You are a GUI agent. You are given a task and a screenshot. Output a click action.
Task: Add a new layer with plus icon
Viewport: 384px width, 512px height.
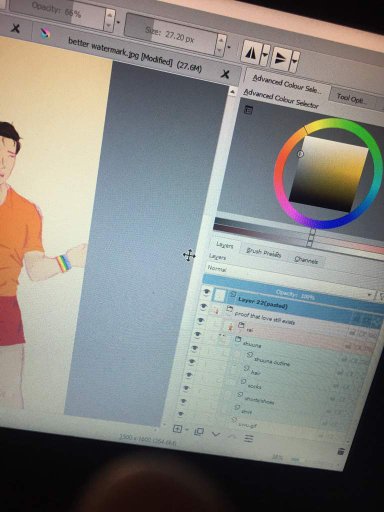[x=177, y=429]
